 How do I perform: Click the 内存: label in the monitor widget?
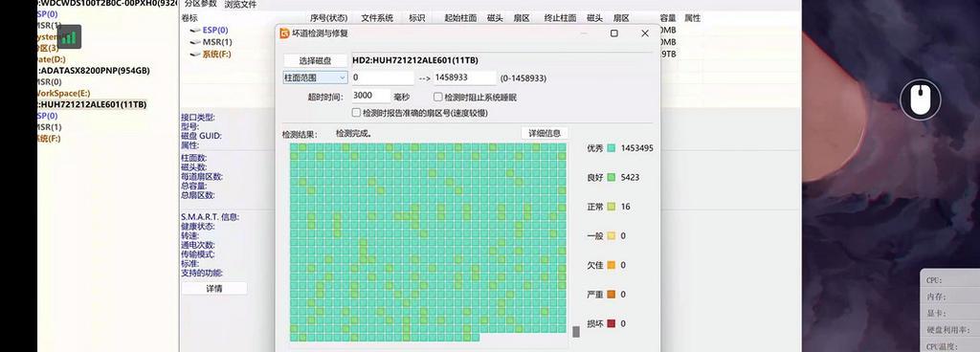coord(936,297)
